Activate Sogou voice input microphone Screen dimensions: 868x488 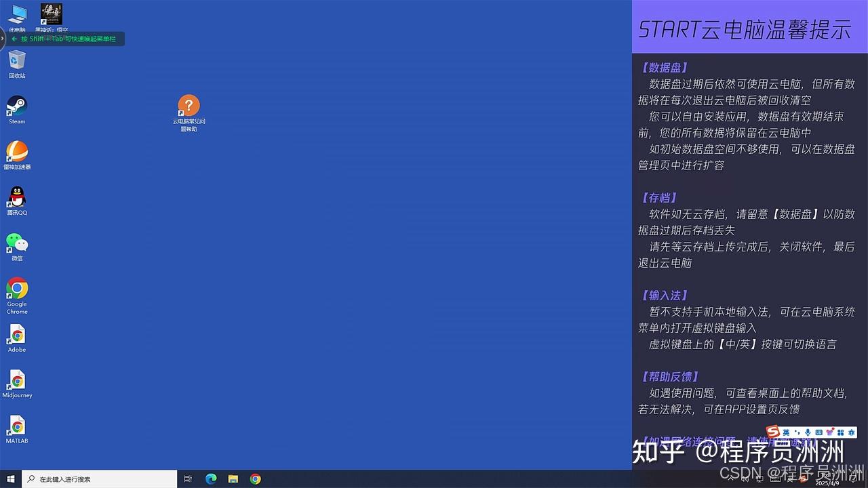pyautogui.click(x=807, y=432)
